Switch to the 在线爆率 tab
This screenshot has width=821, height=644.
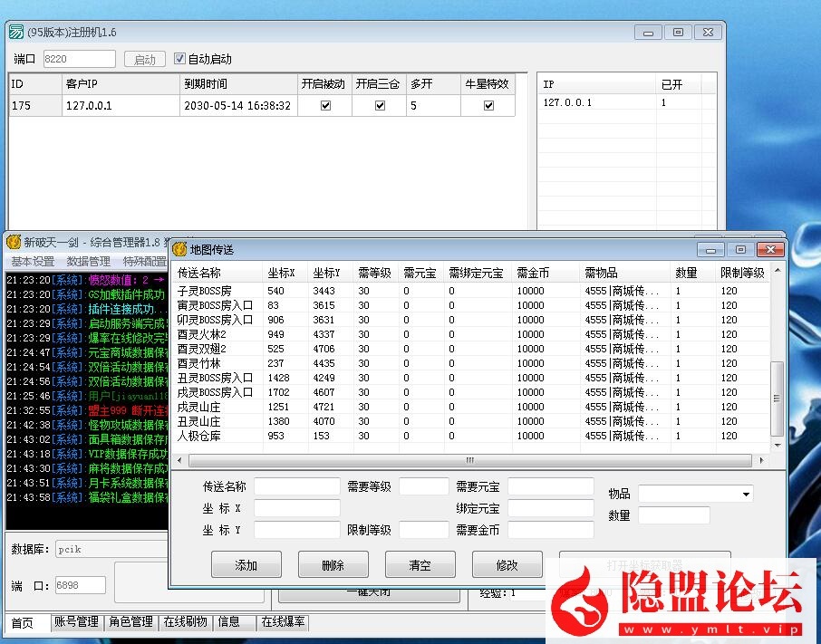pyautogui.click(x=284, y=622)
